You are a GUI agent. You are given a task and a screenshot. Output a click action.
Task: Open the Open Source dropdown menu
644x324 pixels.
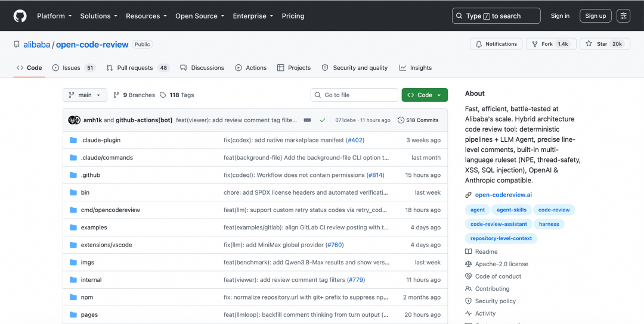200,16
